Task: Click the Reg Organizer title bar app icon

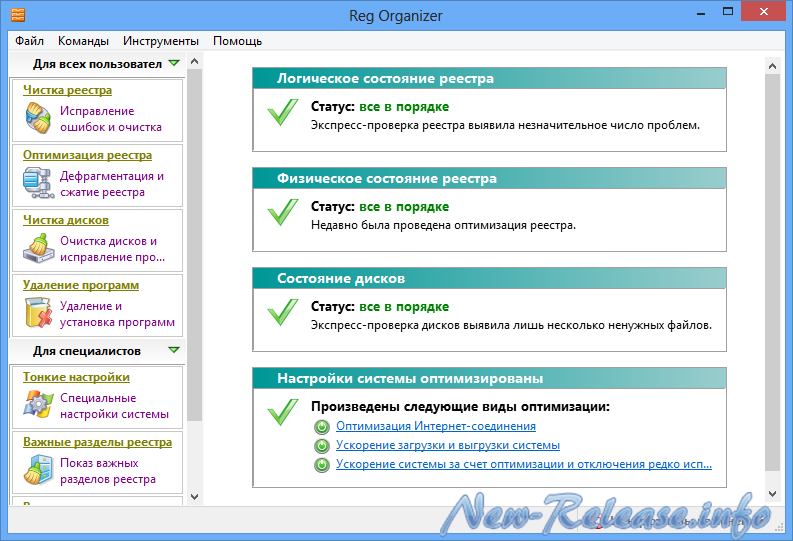Action: (18, 15)
